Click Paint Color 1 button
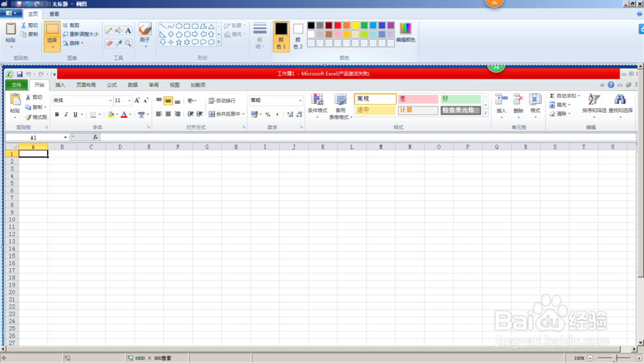 click(281, 35)
